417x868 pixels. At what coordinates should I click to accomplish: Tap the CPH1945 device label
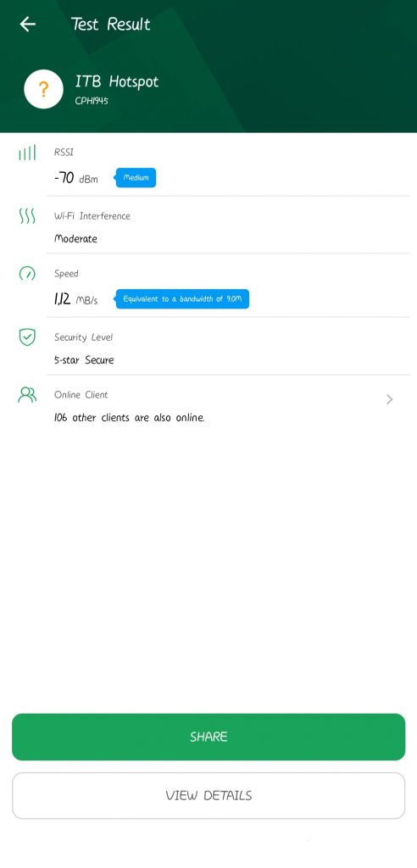click(x=92, y=102)
